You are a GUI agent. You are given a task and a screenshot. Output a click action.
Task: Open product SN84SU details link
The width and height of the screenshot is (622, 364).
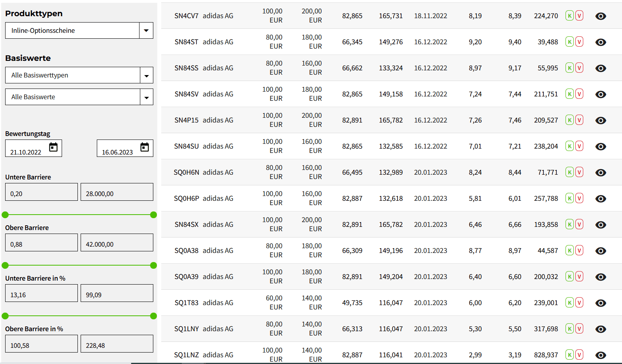click(186, 146)
